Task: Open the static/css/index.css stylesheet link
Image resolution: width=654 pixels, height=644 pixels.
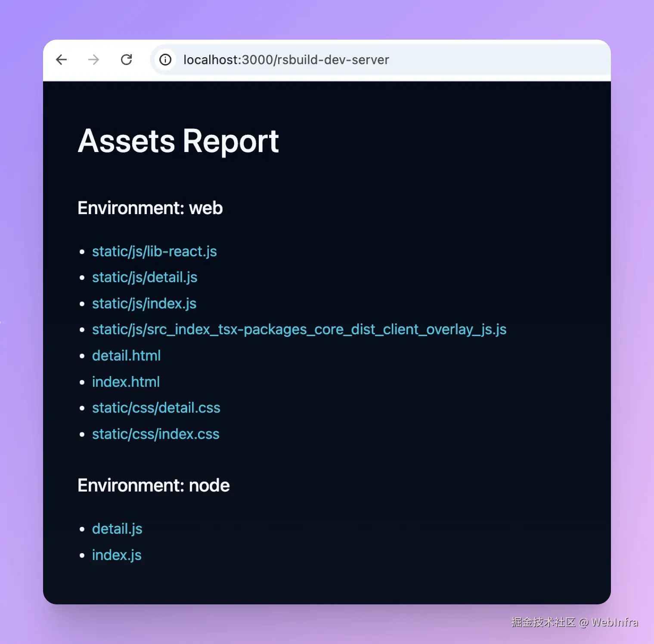Action: 155,434
